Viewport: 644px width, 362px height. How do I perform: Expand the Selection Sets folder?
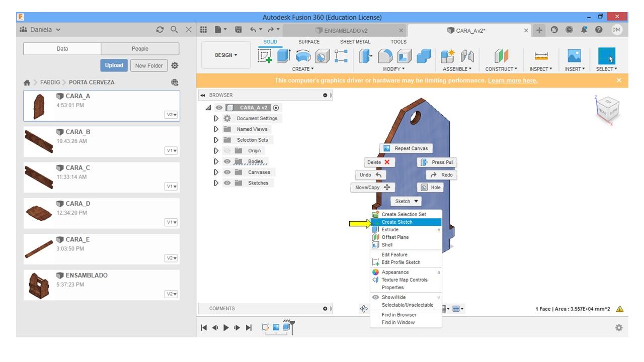tap(216, 140)
